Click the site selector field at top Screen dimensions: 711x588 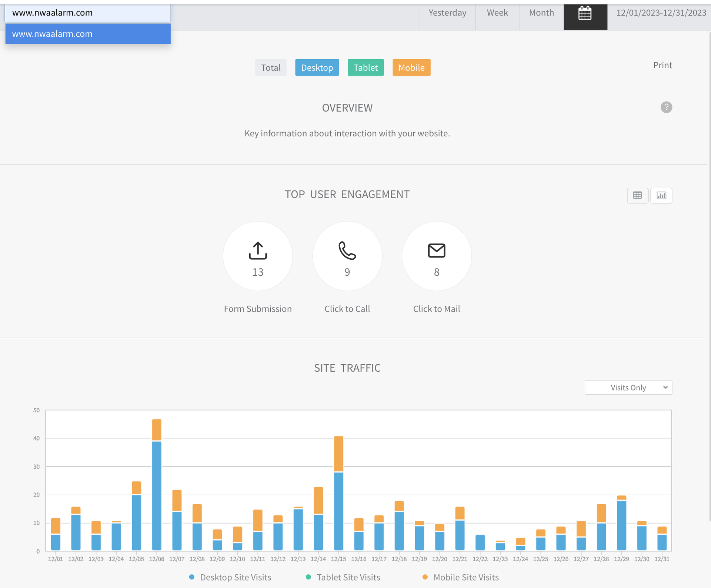[x=88, y=13]
